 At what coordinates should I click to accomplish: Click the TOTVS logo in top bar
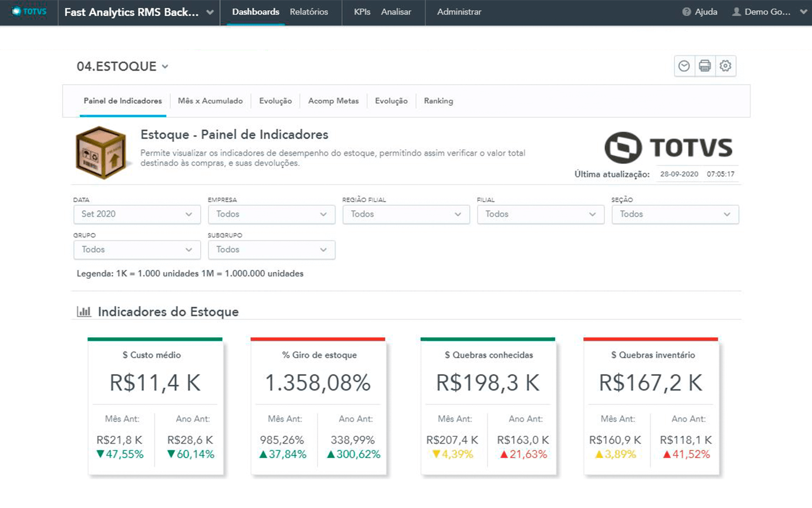tap(29, 12)
